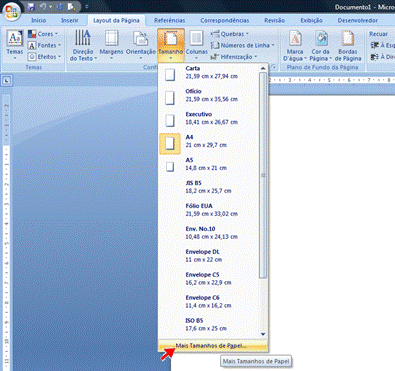Click the paper size list scroll up arrow
Viewport: 395px width, 371px height.
coord(263,68)
